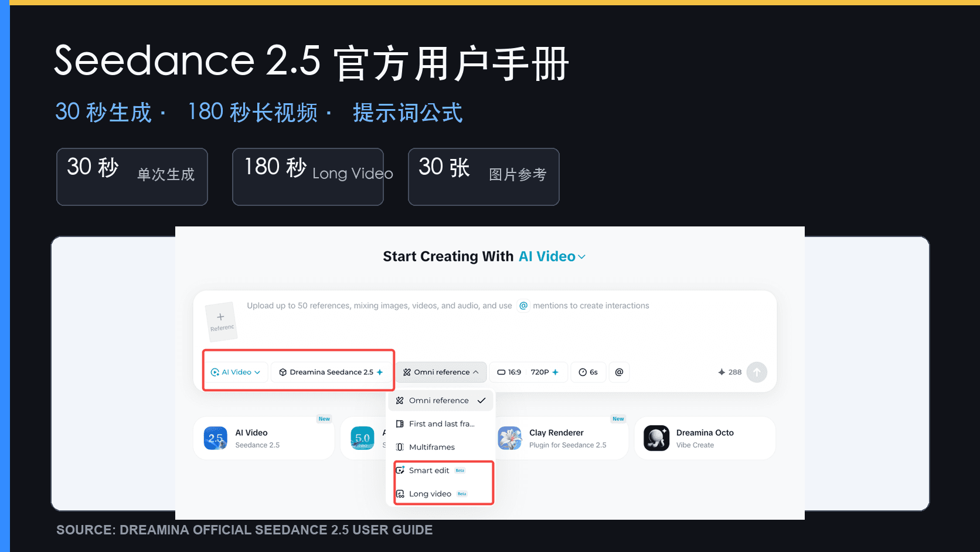Click the Dreamina Octo astronaut icon
This screenshot has width=980, height=552.
pos(656,438)
